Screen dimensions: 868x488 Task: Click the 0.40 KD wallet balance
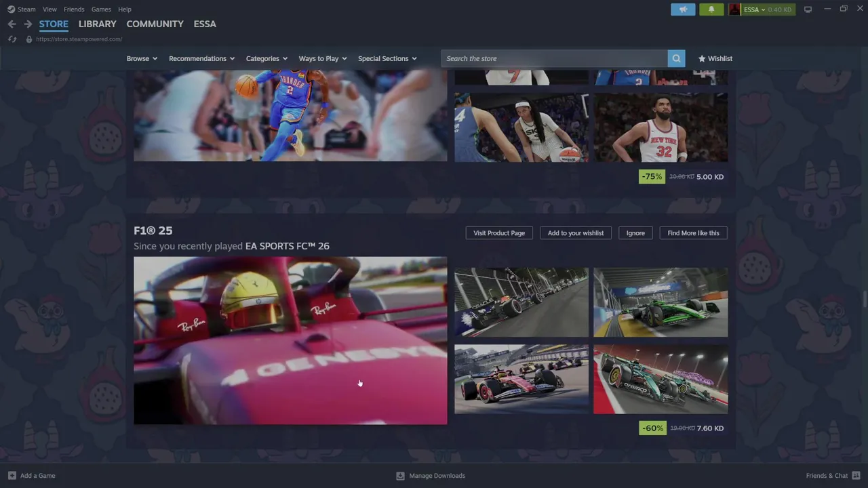[779, 9]
